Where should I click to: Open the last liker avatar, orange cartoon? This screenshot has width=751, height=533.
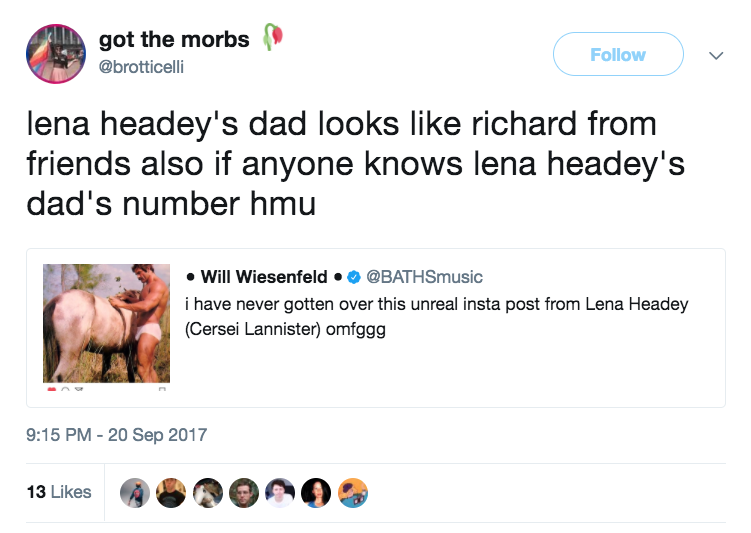tap(353, 492)
